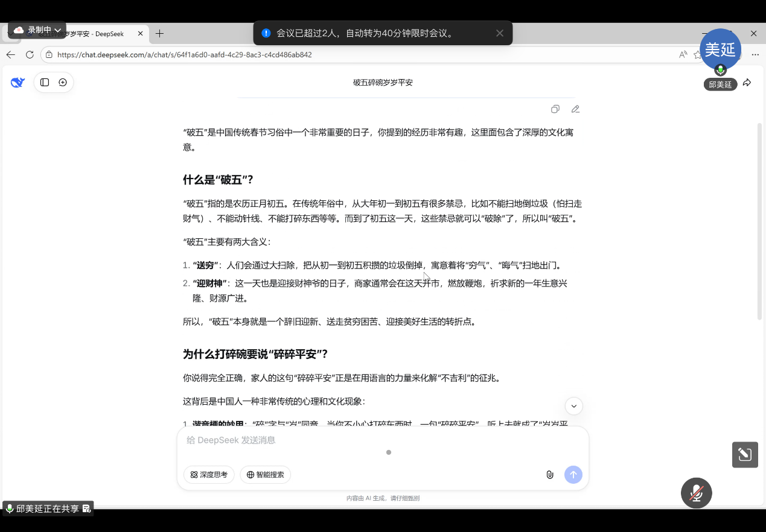The width and height of the screenshot is (766, 532).
Task: Refresh the page
Action: [x=30, y=54]
